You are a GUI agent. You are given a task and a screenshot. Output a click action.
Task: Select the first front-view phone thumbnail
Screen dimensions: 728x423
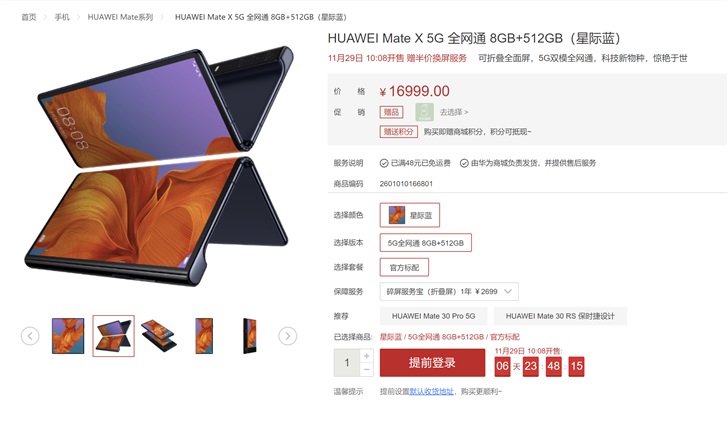point(68,336)
